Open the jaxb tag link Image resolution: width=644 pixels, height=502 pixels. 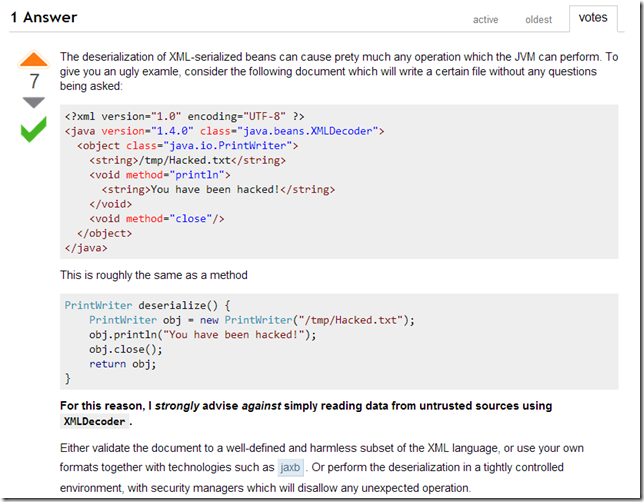click(290, 467)
